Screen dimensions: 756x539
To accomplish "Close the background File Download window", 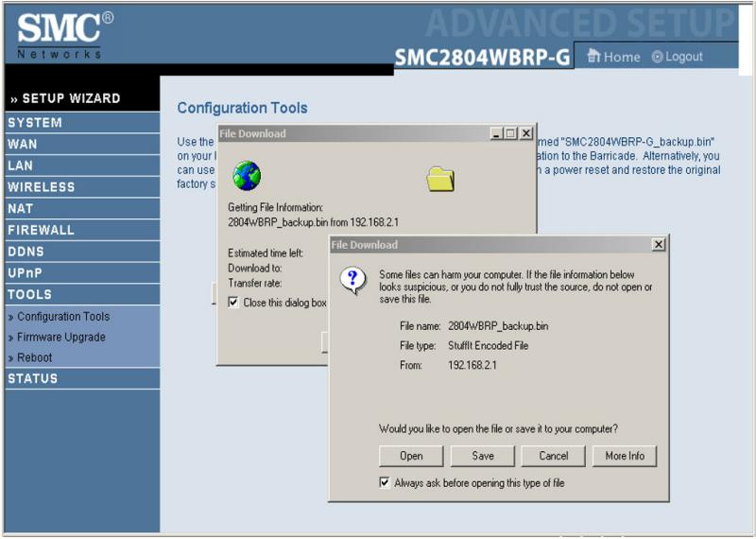I will 526,133.
